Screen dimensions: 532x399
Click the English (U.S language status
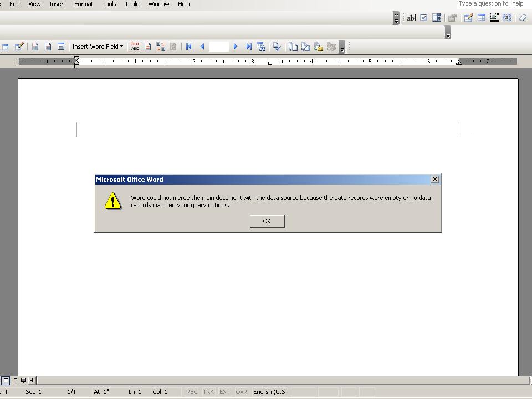[269, 392]
